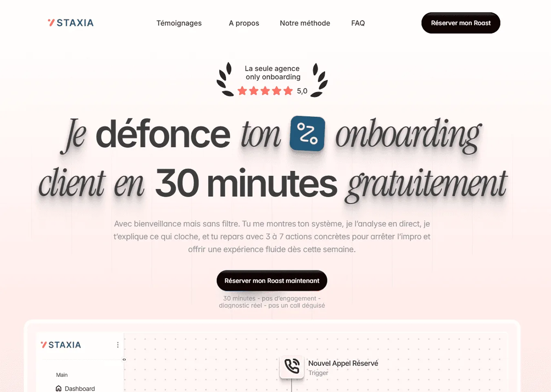Click the Main section label in sidebar
The width and height of the screenshot is (551, 392).
tap(62, 375)
